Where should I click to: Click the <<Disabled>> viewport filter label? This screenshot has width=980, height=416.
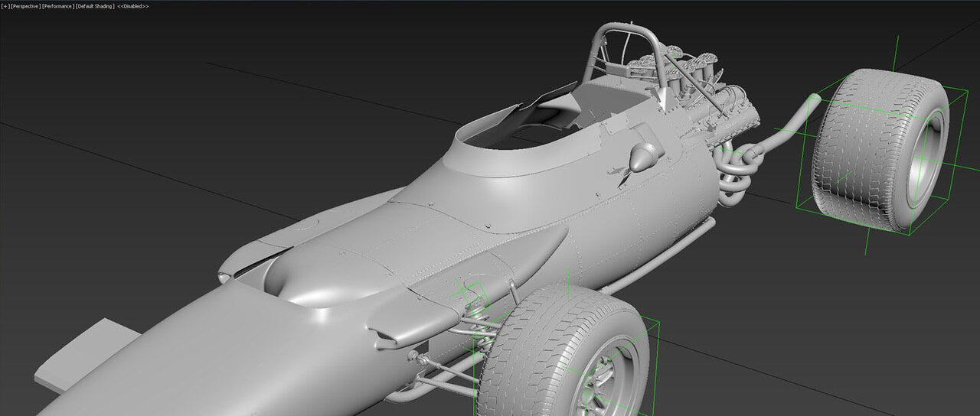click(133, 6)
